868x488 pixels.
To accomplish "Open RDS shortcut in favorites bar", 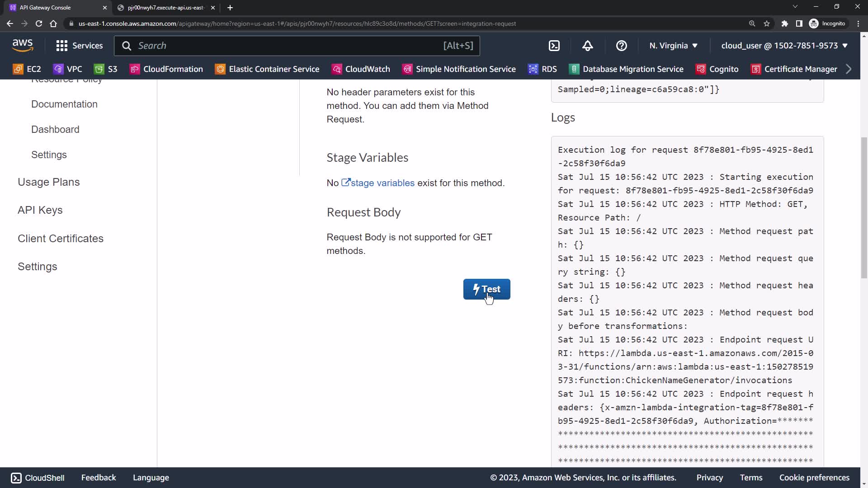I will click(x=542, y=69).
